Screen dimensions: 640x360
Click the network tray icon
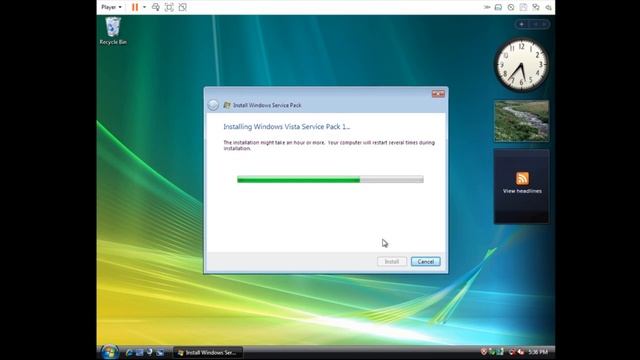pos(512,351)
